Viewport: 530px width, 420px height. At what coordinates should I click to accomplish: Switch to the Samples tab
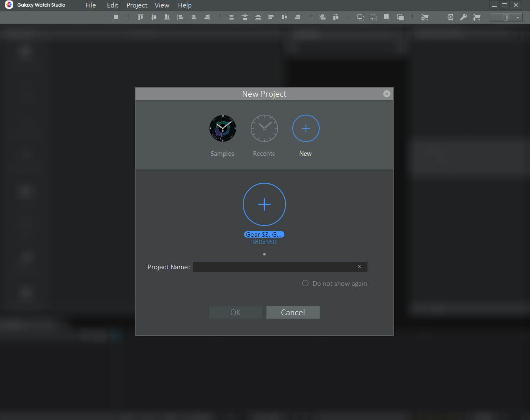point(222,136)
